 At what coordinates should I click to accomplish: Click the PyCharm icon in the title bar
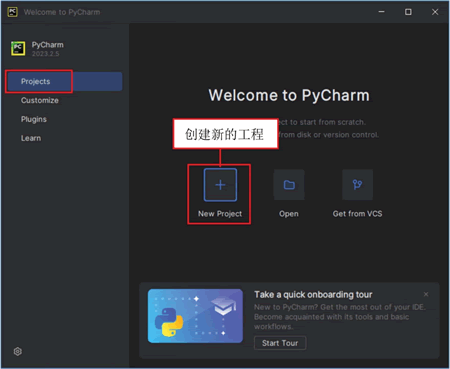point(12,12)
